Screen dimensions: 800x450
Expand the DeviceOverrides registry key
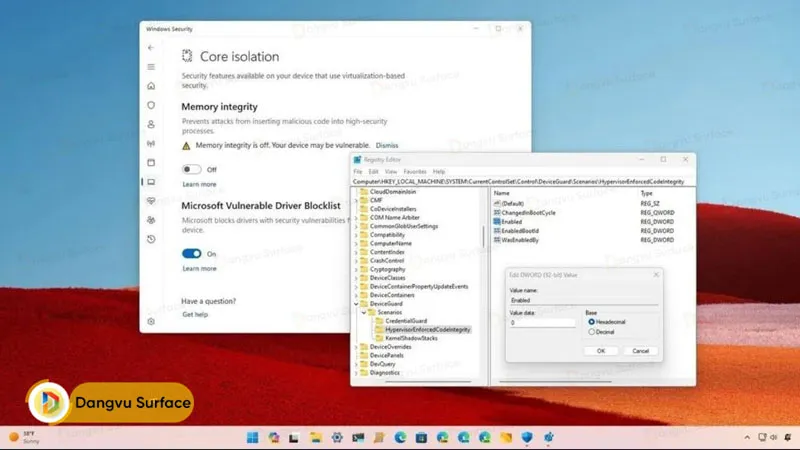pyautogui.click(x=356, y=347)
